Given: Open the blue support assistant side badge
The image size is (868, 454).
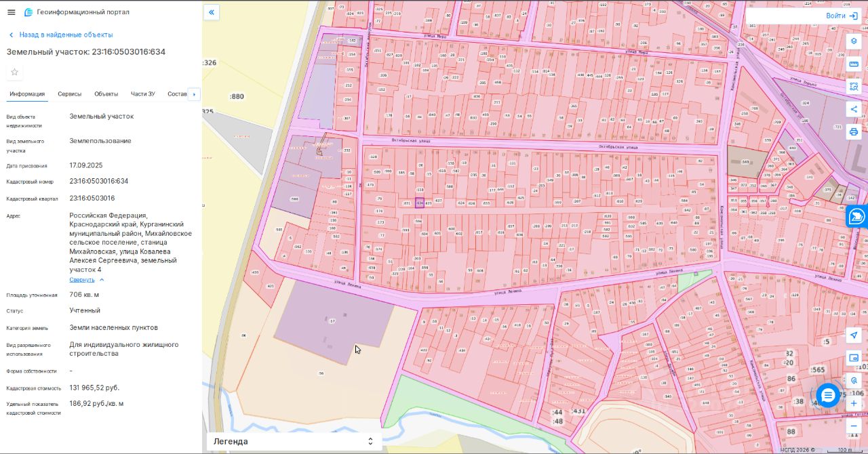Looking at the screenshot, I should [858, 217].
